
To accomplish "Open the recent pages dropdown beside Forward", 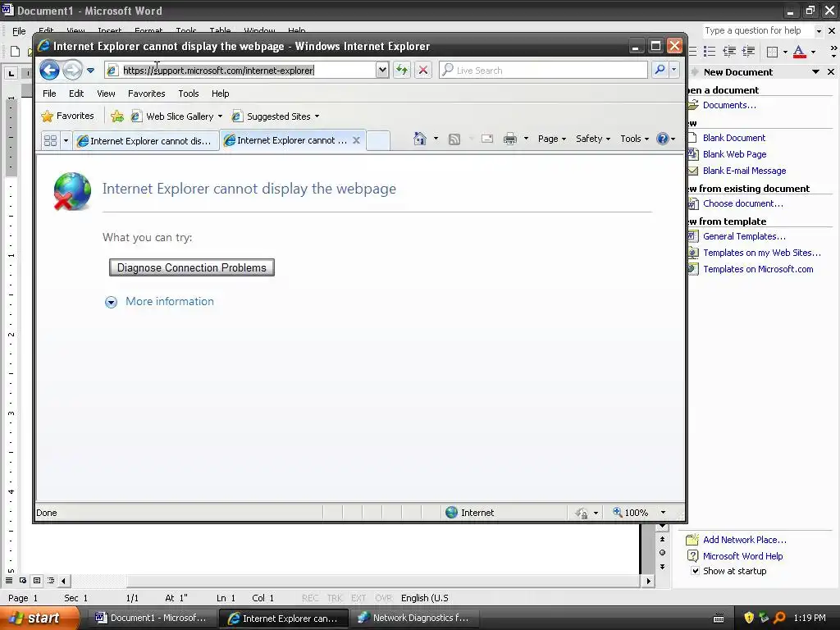I will (90, 71).
